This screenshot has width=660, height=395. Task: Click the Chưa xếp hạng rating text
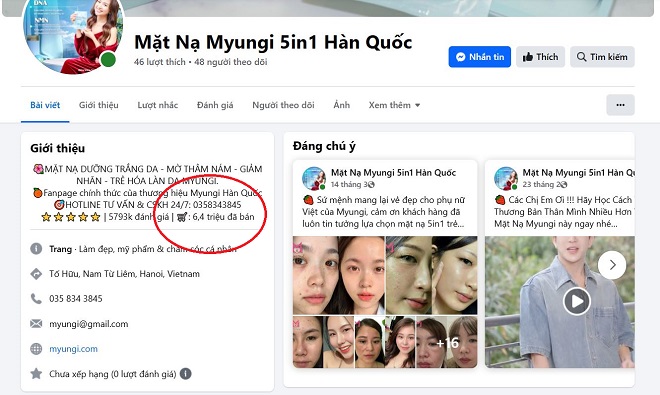pyautogui.click(x=113, y=374)
